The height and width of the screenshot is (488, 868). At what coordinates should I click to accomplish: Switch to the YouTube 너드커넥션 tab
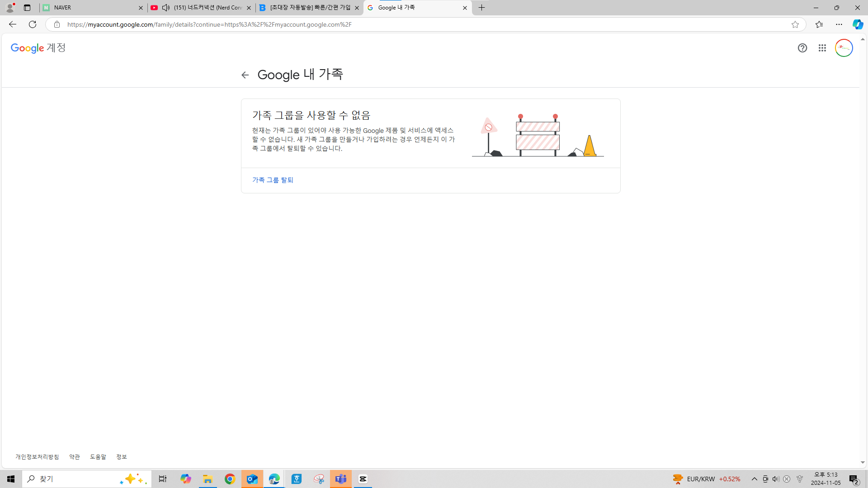(201, 8)
